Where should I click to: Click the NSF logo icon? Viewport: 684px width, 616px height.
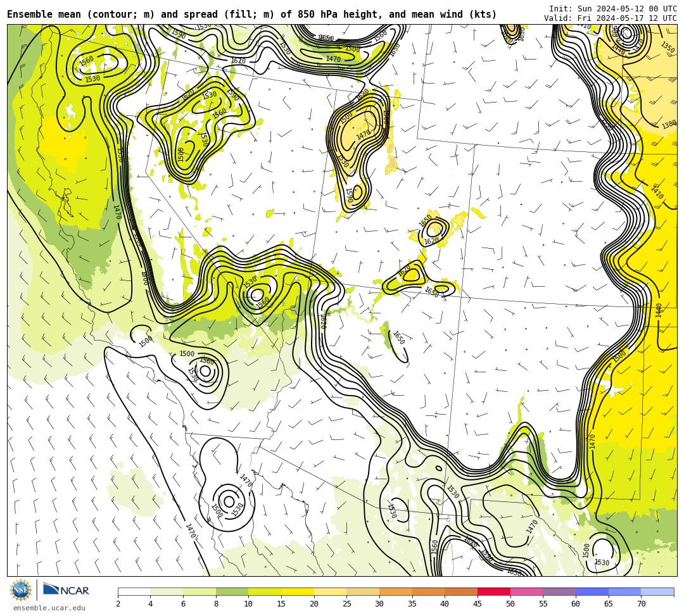click(21, 590)
